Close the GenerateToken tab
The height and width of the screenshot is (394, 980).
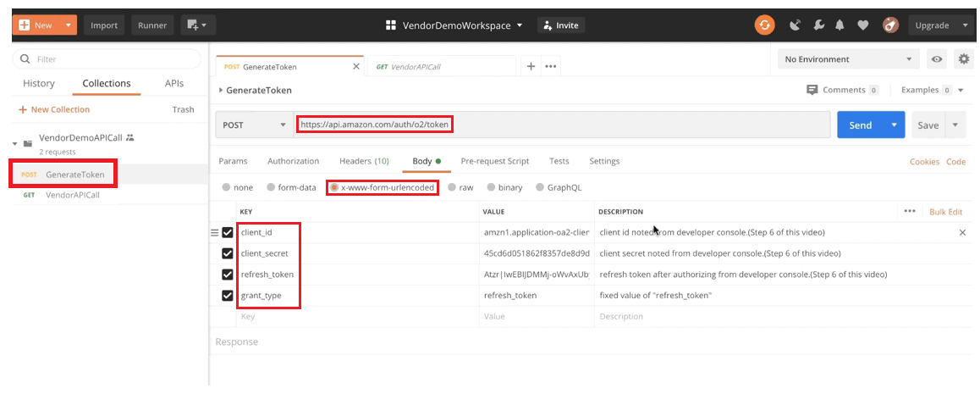pos(356,66)
